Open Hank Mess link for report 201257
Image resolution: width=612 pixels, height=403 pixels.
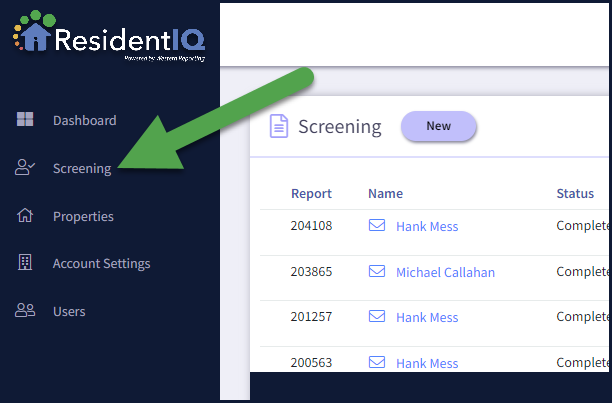[x=427, y=318]
